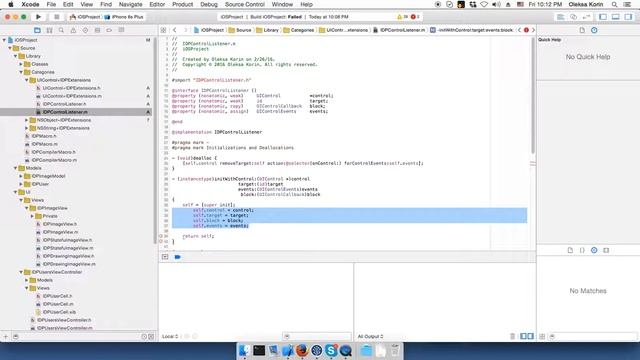The height and width of the screenshot is (360, 640).
Task: Click the Categories breadcrumb in jump bar
Action: pyautogui.click(x=299, y=30)
